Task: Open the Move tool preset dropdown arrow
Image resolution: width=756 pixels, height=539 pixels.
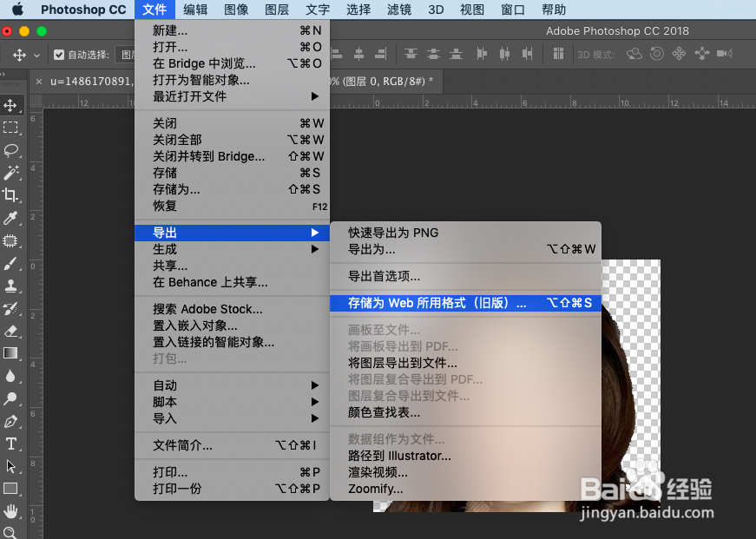Action: pyautogui.click(x=36, y=54)
